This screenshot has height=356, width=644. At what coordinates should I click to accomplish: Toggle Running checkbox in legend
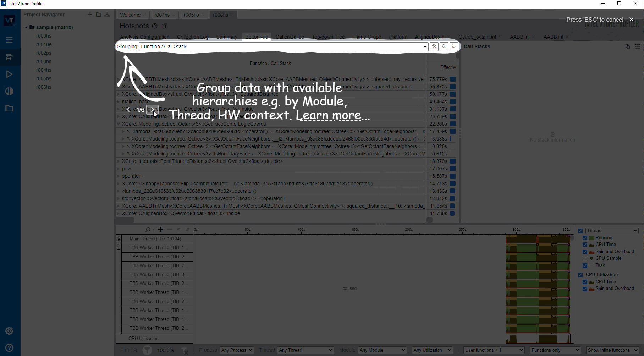click(585, 238)
